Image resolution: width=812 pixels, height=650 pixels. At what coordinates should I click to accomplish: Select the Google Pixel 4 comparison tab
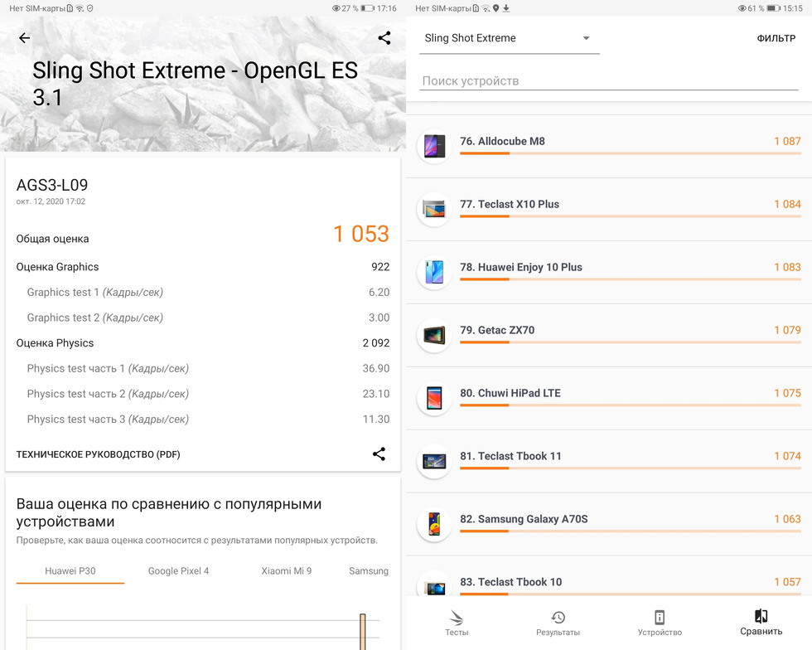(x=178, y=570)
